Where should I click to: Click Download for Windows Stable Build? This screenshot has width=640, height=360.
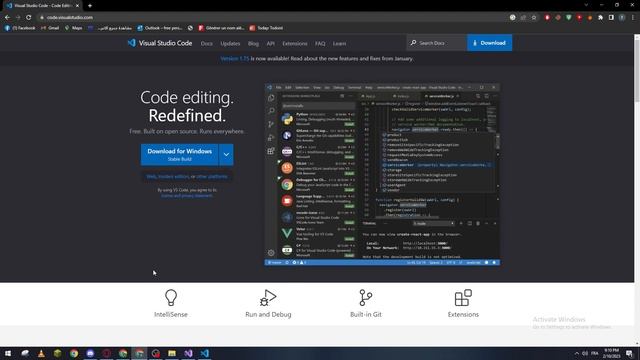[180, 155]
